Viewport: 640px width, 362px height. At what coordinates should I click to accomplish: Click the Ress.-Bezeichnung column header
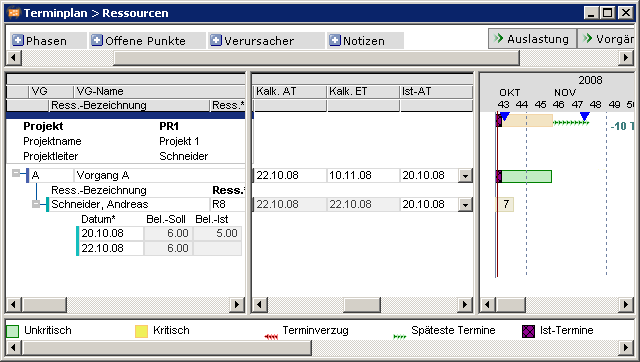click(129, 105)
